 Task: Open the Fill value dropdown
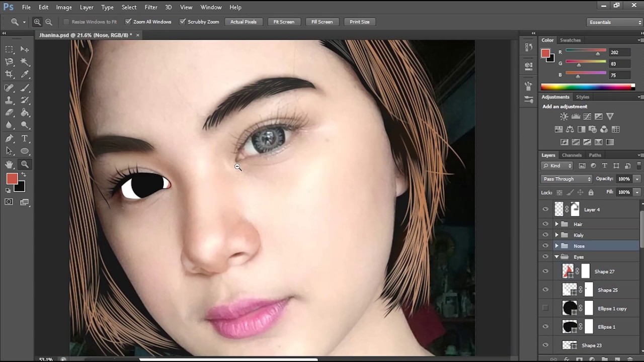(637, 192)
